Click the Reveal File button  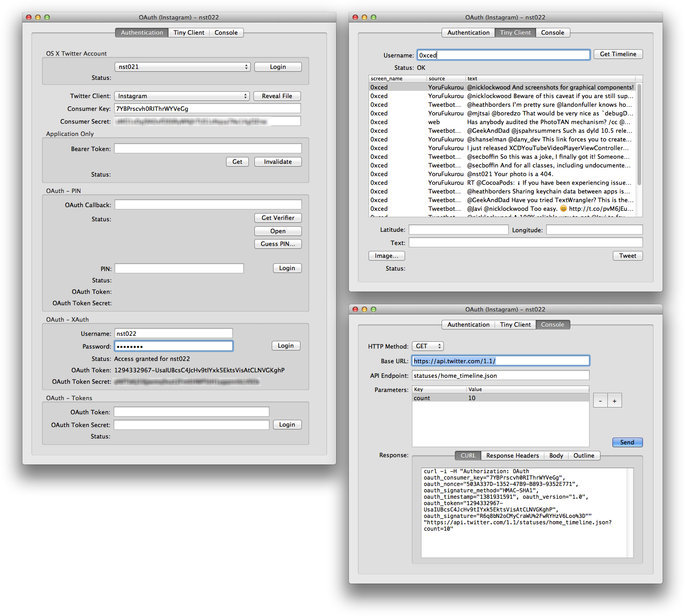[277, 96]
